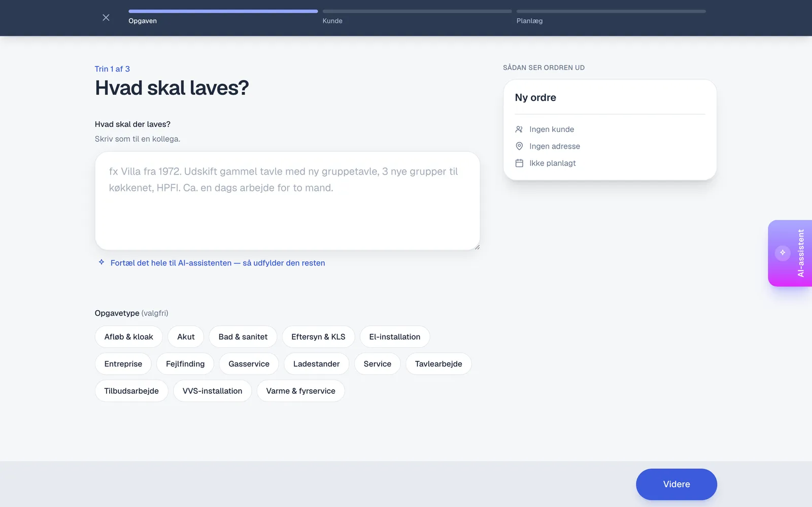Select the Afløb & kloak task type
812x507 pixels.
point(128,337)
